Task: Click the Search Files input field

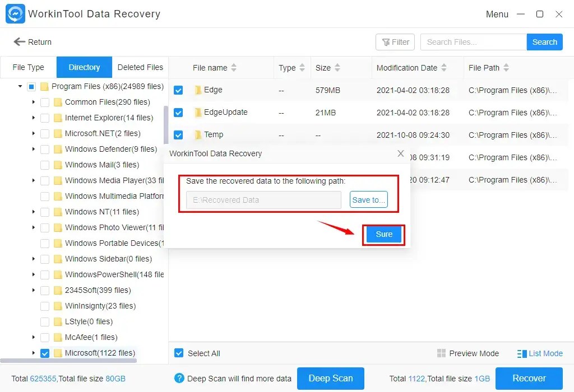Action: [x=473, y=41]
